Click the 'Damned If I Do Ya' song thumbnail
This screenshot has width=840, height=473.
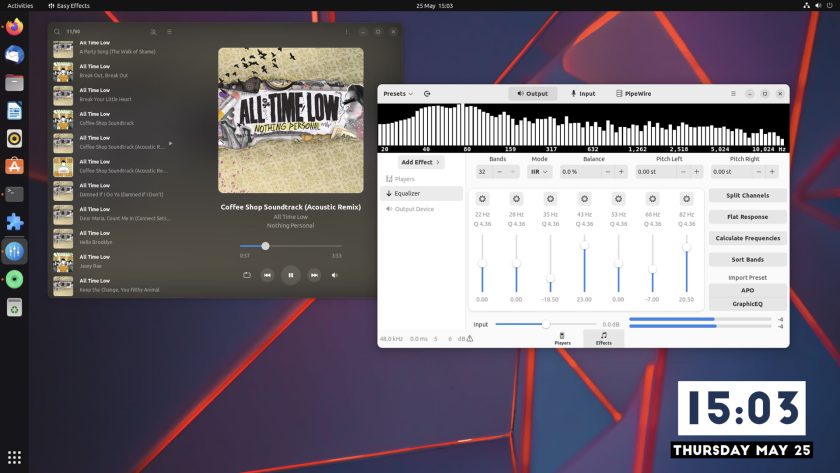click(63, 191)
